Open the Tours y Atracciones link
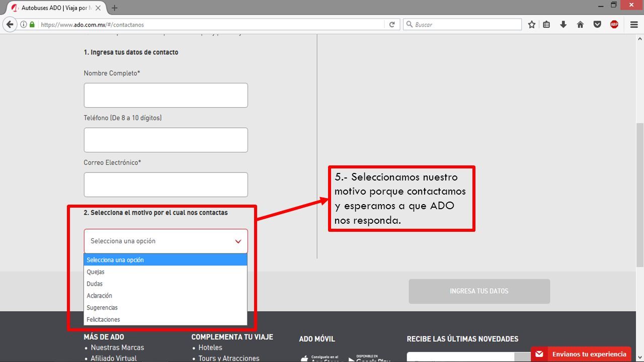The width and height of the screenshot is (644, 362). click(229, 358)
